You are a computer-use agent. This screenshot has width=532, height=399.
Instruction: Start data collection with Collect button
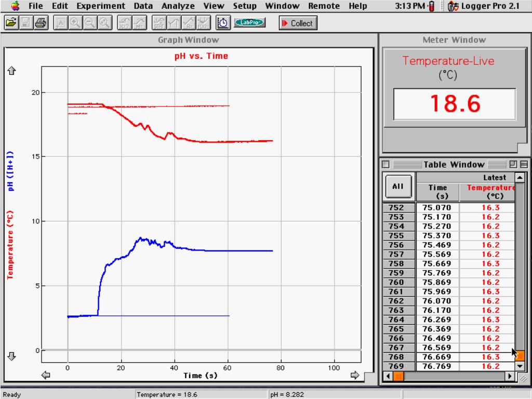298,23
